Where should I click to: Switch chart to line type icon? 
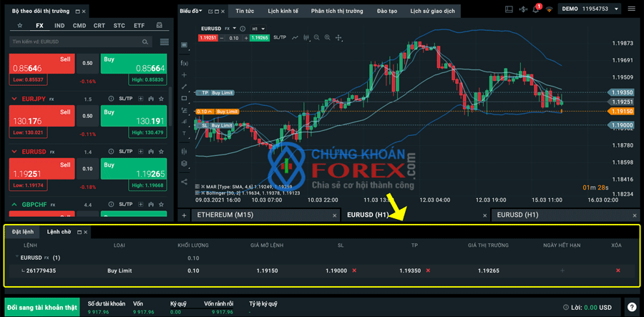click(295, 38)
